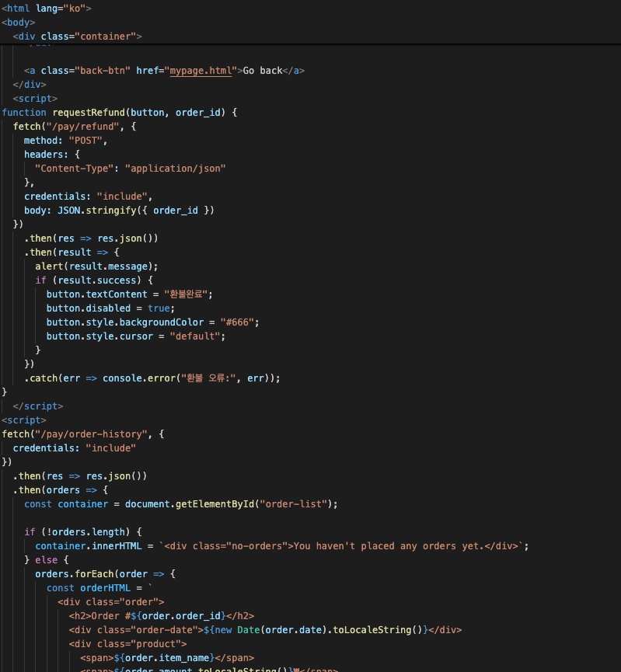Click the "no-orders" class name

[x=254, y=546]
